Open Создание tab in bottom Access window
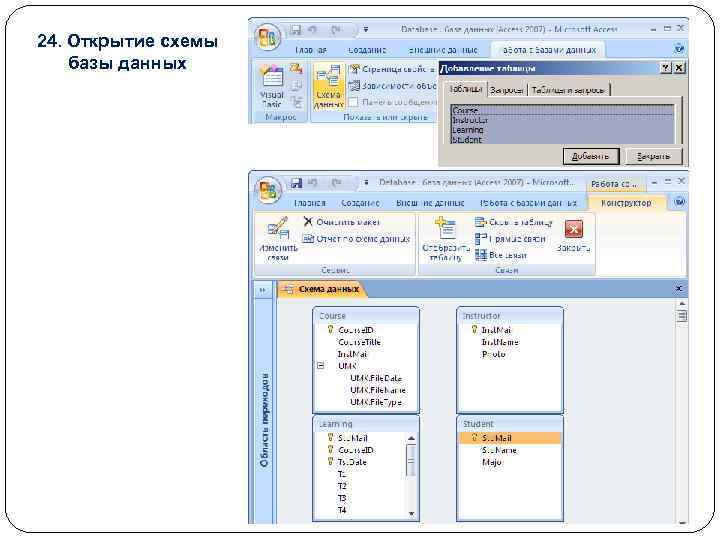This screenshot has height=540, width=720. coord(360,203)
